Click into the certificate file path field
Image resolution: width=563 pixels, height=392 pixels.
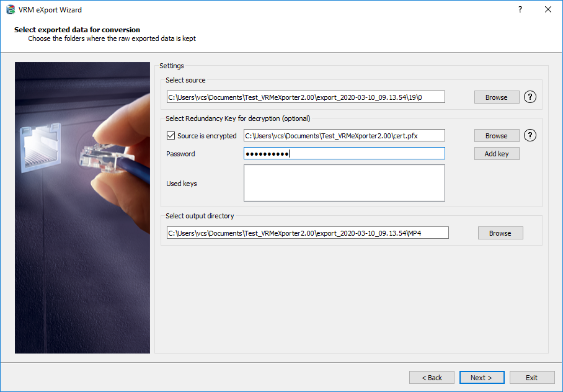pos(344,135)
